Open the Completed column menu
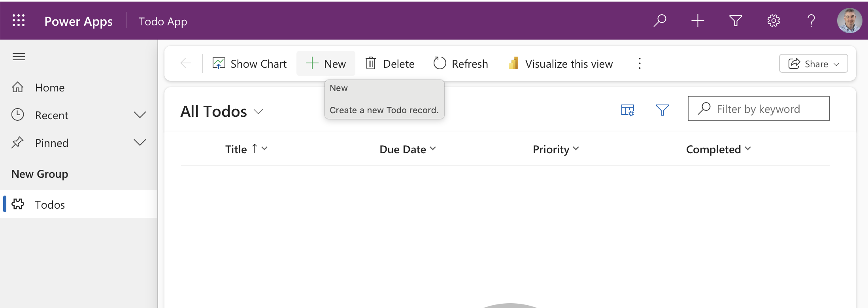Image resolution: width=868 pixels, height=308 pixels. (718, 149)
